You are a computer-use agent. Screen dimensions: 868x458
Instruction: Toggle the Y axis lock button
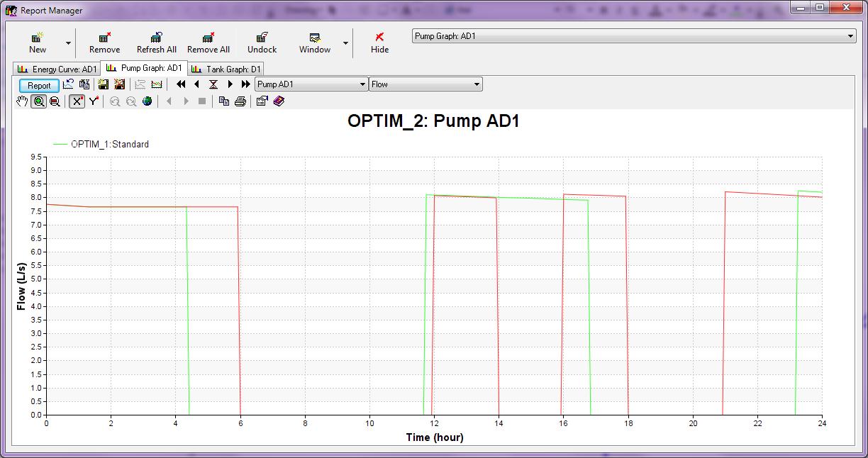pos(93,101)
